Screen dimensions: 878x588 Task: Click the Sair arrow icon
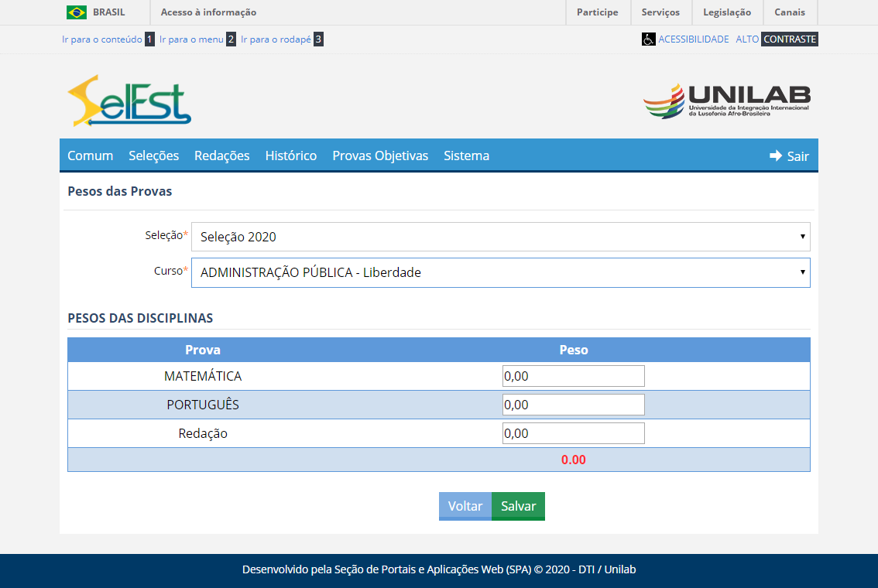pyautogui.click(x=776, y=156)
